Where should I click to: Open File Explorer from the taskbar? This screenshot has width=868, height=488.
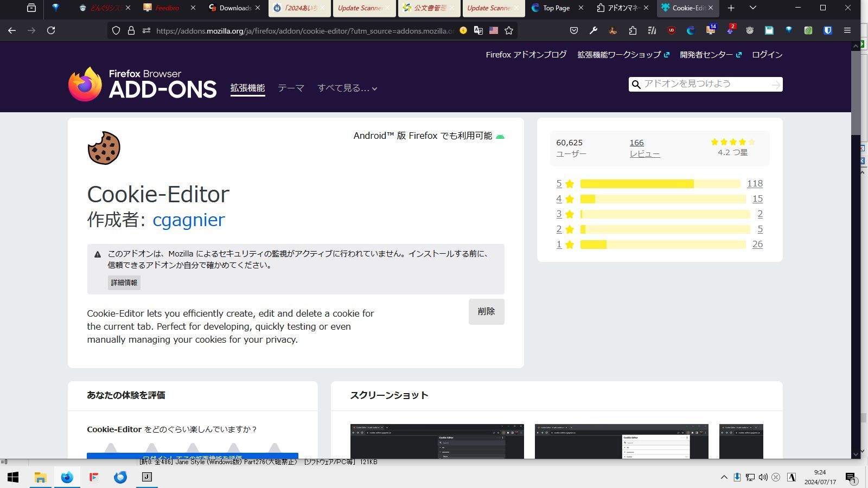[x=40, y=477]
